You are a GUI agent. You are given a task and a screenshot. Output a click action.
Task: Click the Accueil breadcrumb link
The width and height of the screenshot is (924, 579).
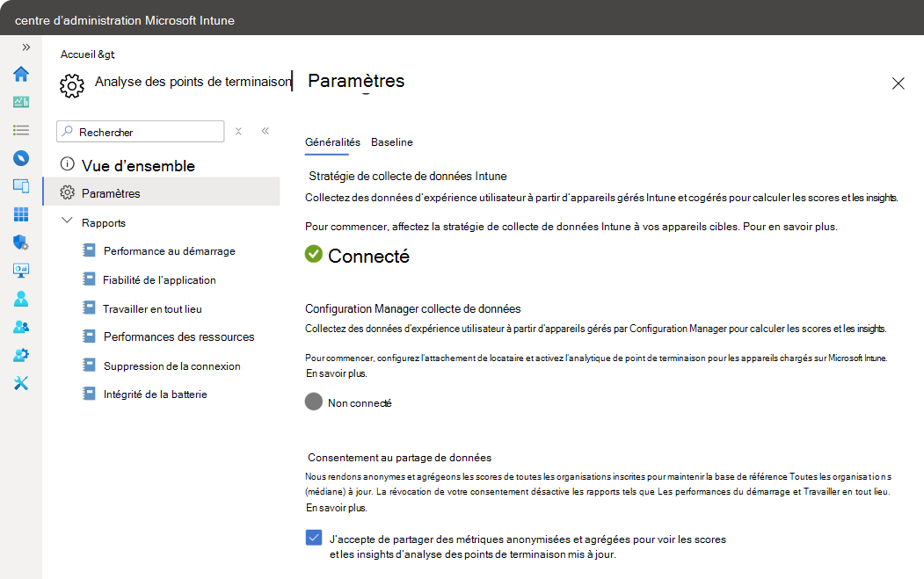(x=77, y=54)
